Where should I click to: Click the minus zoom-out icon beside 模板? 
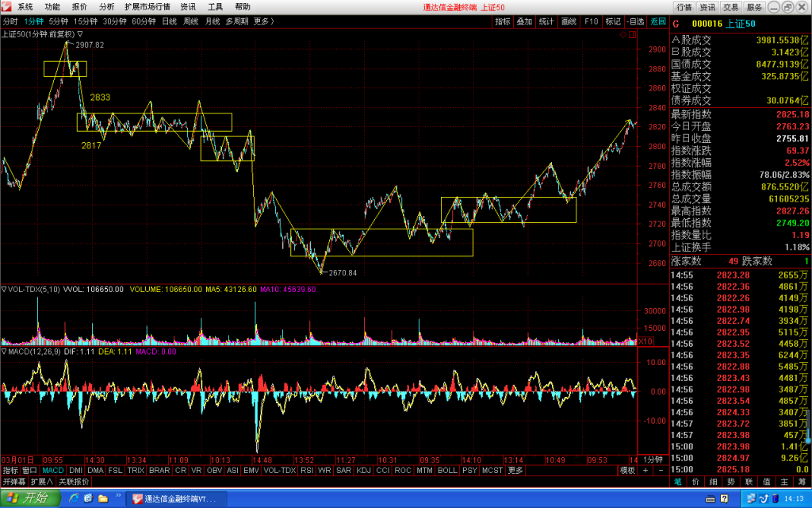coord(661,470)
